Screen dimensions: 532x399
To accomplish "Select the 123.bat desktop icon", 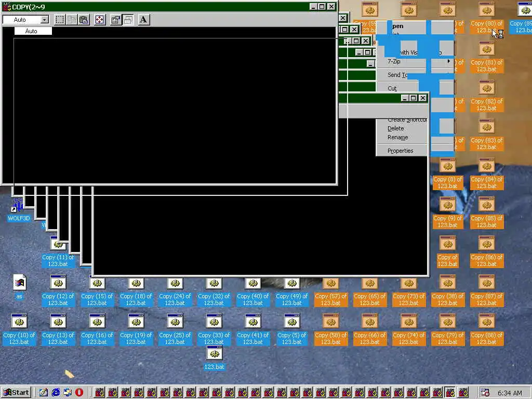I will point(214,358).
